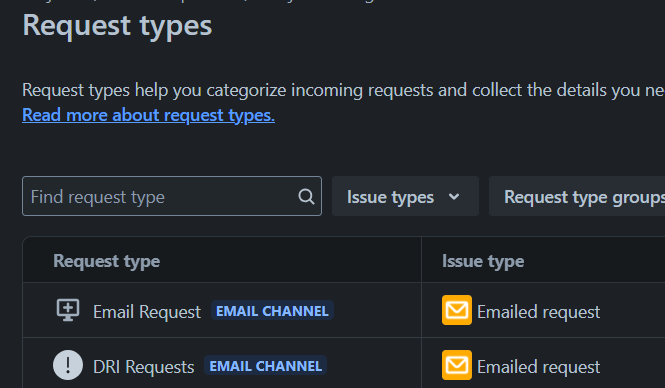Image resolution: width=665 pixels, height=388 pixels.
Task: Open the DRI Requests request type
Action: coord(143,367)
